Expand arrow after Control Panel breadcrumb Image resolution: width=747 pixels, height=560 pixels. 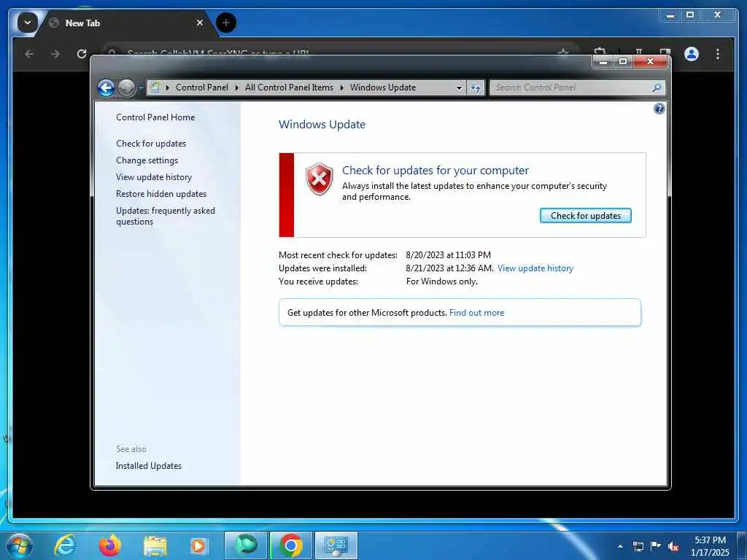point(237,87)
